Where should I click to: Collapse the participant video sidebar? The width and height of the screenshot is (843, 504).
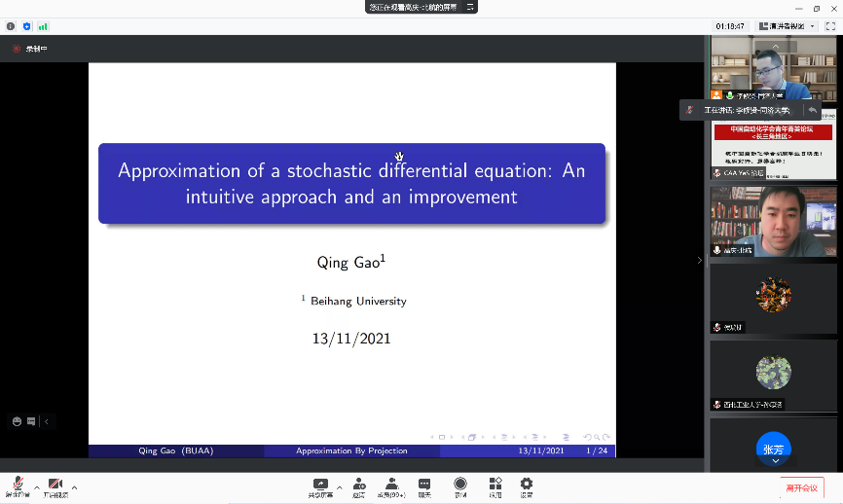[698, 260]
